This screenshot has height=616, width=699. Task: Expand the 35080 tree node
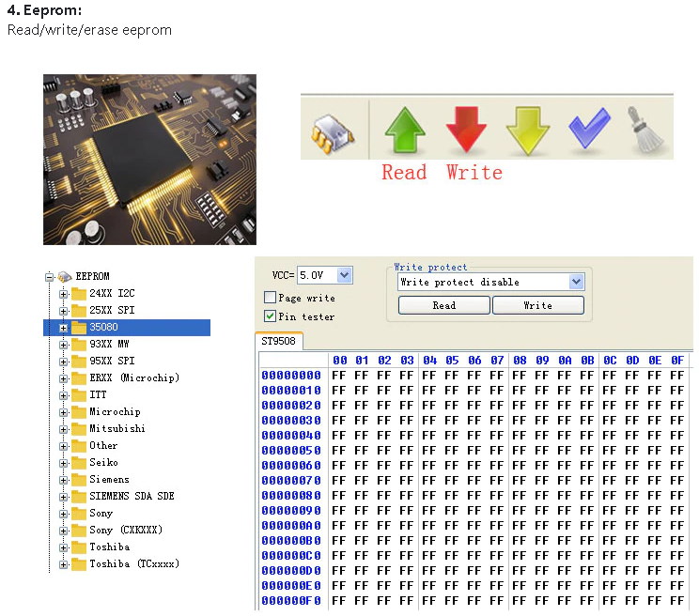(63, 328)
